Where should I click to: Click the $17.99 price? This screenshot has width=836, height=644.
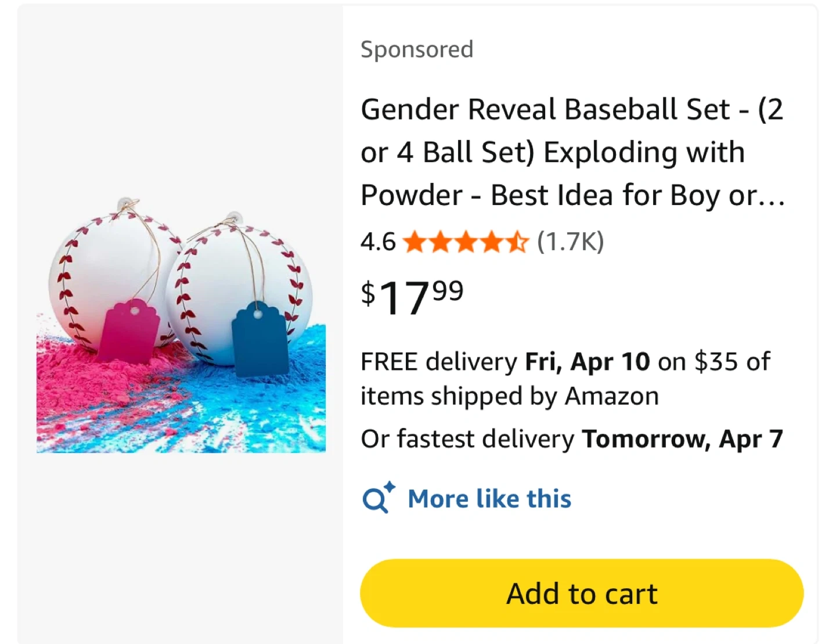click(412, 297)
